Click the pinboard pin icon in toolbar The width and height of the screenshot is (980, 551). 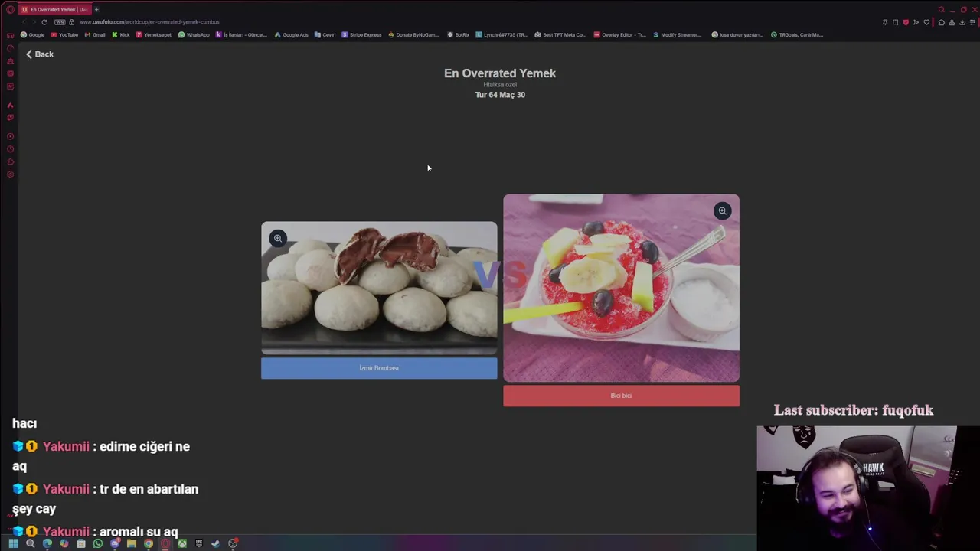pyautogui.click(x=885, y=22)
